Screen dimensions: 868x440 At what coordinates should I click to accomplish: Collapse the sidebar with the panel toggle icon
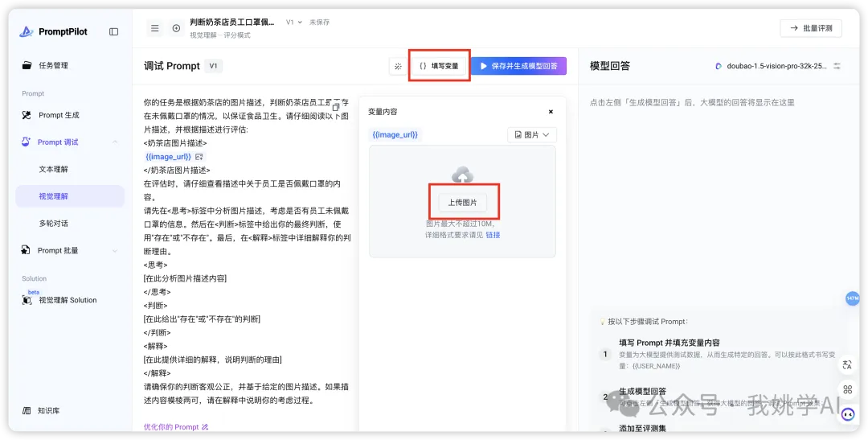[113, 32]
